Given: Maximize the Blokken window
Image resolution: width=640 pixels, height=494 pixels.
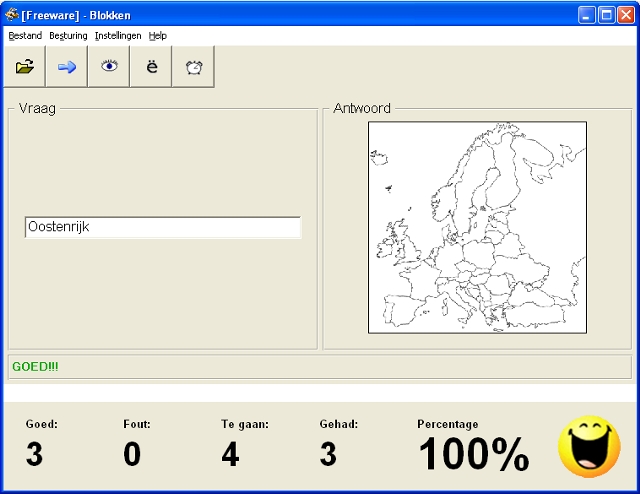Looking at the screenshot, I should coord(606,15).
